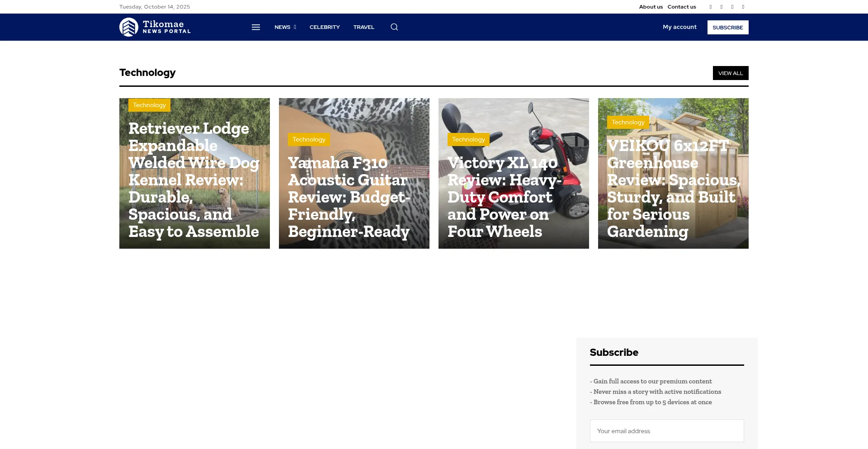
Task: Open the Yamaha F310 Acoustic Guitar review
Action: pyautogui.click(x=349, y=197)
